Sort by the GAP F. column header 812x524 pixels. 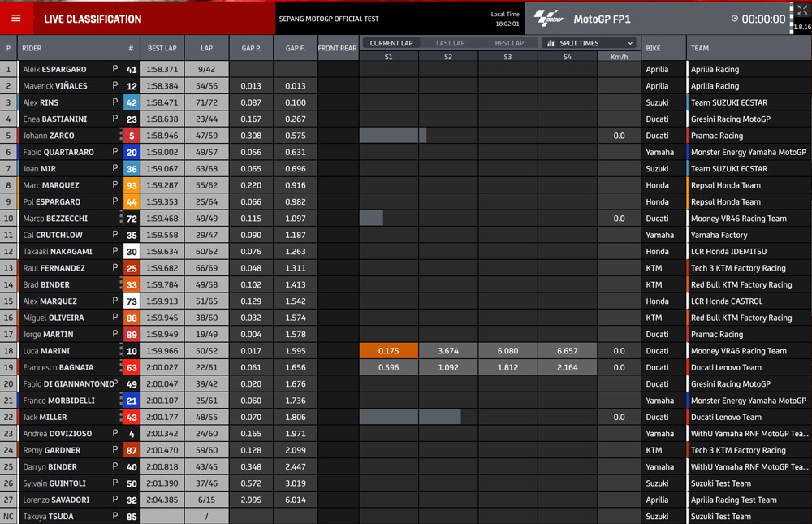coord(296,48)
